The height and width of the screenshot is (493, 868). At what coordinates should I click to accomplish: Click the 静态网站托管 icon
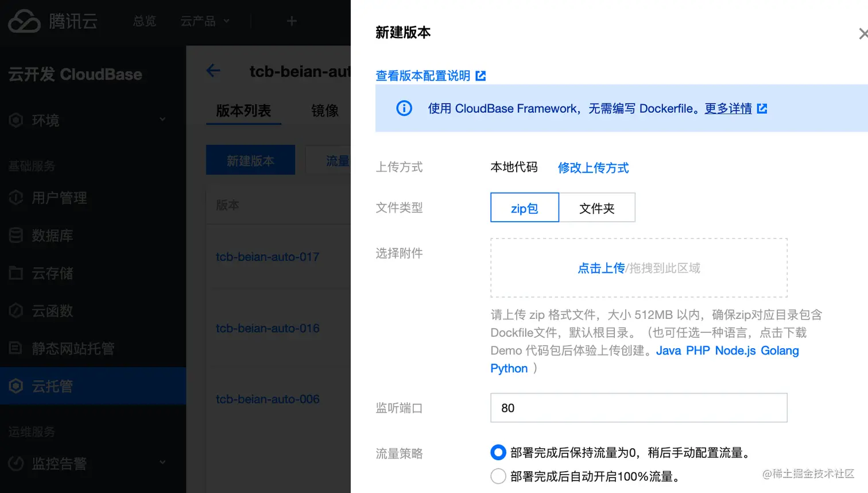(x=16, y=348)
